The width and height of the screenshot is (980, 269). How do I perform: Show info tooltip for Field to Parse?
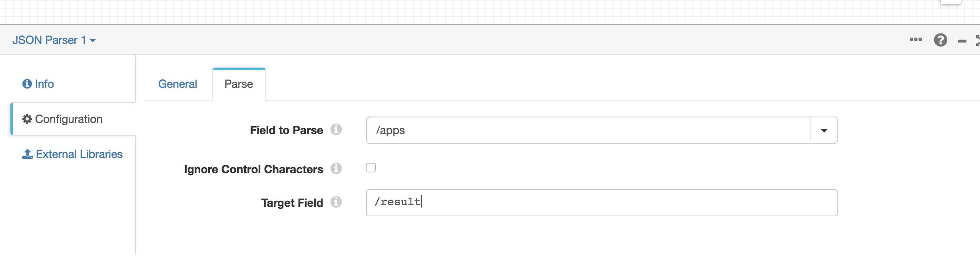pos(336,129)
